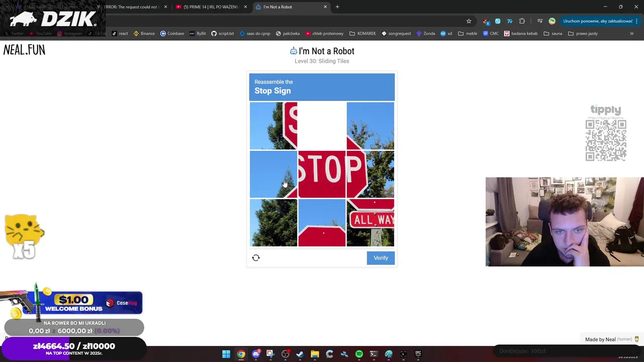The image size is (644, 362).
Task: Open the ByBit bookmark
Action: 198,34
